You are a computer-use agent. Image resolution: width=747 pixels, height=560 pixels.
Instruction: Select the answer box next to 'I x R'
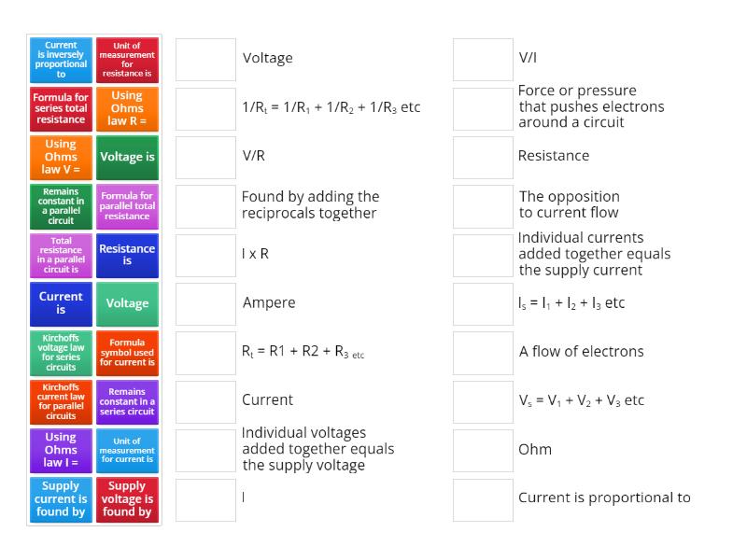pos(205,255)
